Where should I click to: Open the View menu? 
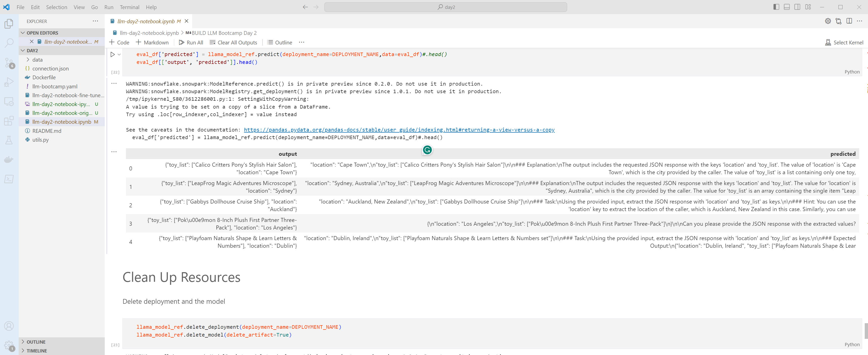click(x=79, y=7)
